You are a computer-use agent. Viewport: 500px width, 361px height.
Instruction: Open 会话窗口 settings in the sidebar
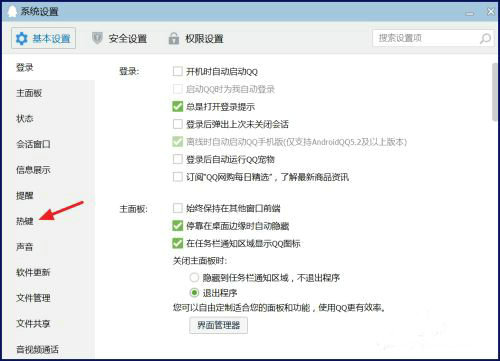coord(49,144)
